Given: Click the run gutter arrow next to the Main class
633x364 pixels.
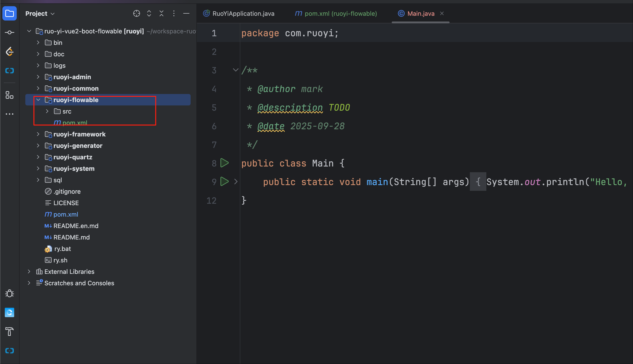Looking at the screenshot, I should coord(224,163).
